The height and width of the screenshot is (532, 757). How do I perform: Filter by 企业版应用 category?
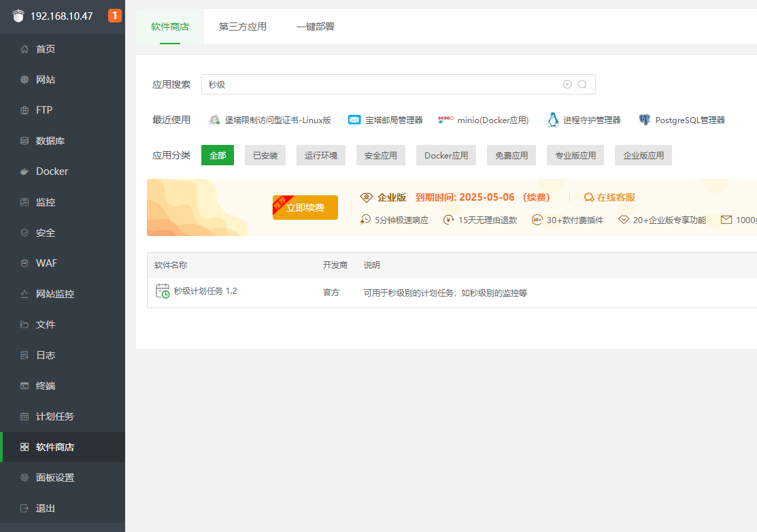(x=643, y=155)
